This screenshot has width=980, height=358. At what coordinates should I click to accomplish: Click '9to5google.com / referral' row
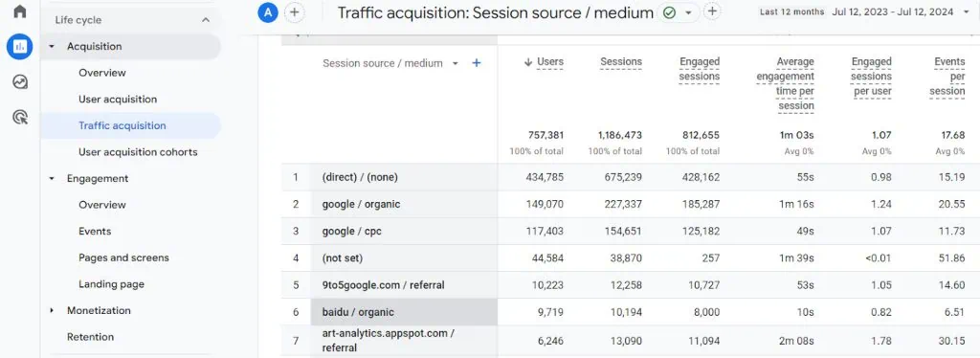(x=630, y=285)
